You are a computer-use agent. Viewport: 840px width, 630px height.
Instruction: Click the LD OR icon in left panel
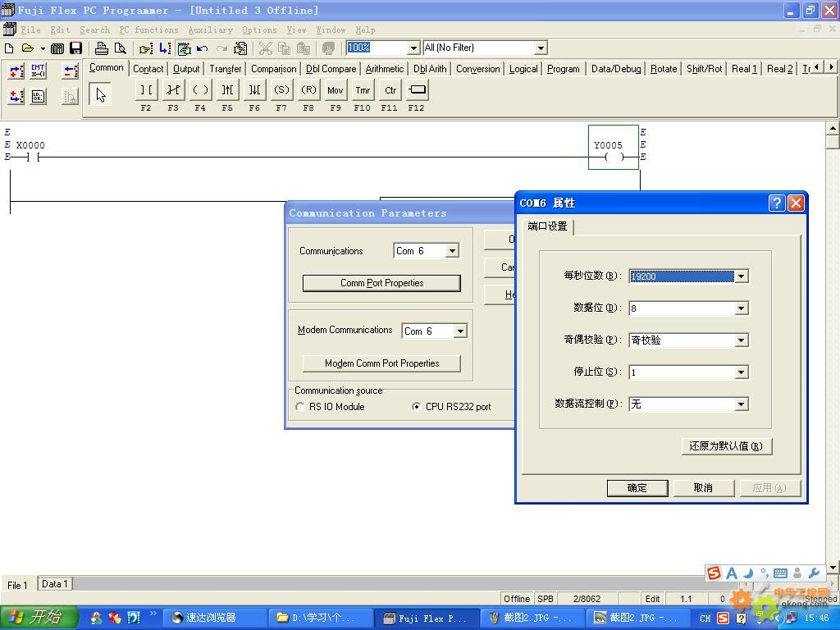[38, 97]
